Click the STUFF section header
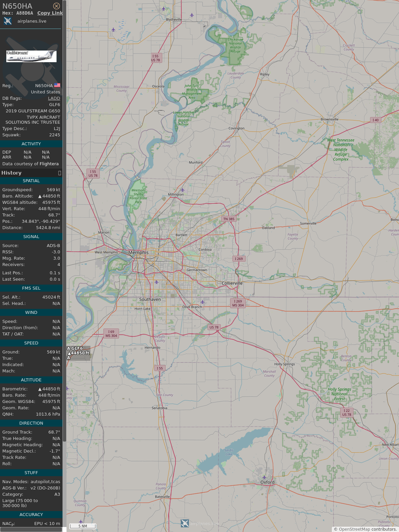Screen dimensions: 399x532 tap(31, 473)
